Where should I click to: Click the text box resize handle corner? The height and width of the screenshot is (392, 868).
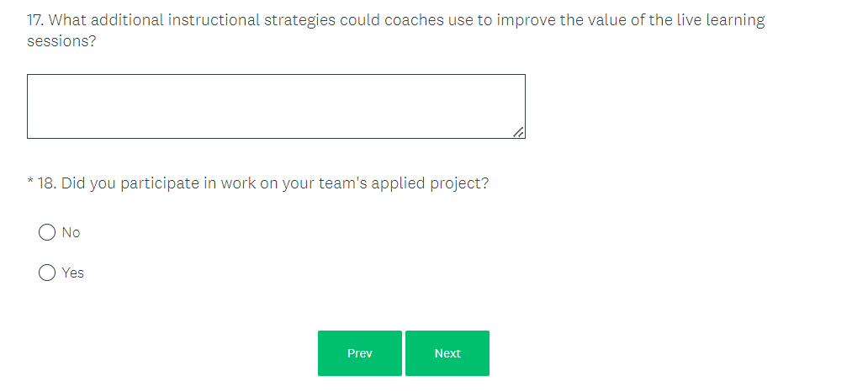[x=519, y=132]
